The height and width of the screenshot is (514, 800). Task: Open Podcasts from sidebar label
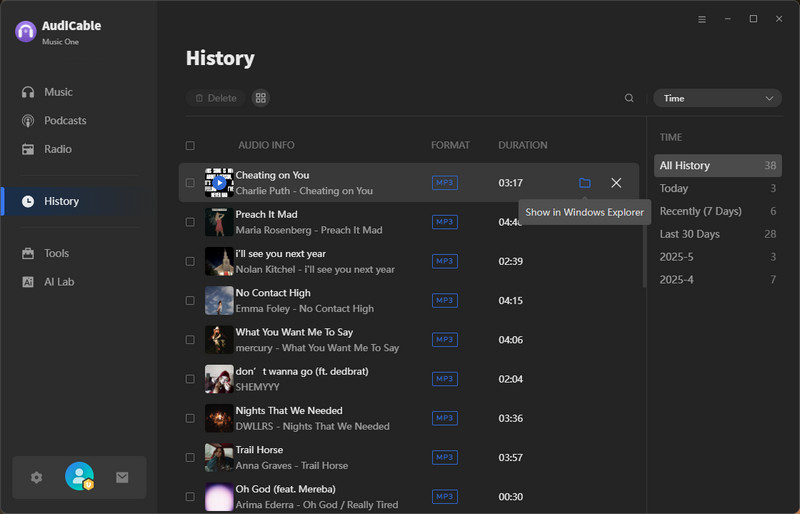pos(65,120)
